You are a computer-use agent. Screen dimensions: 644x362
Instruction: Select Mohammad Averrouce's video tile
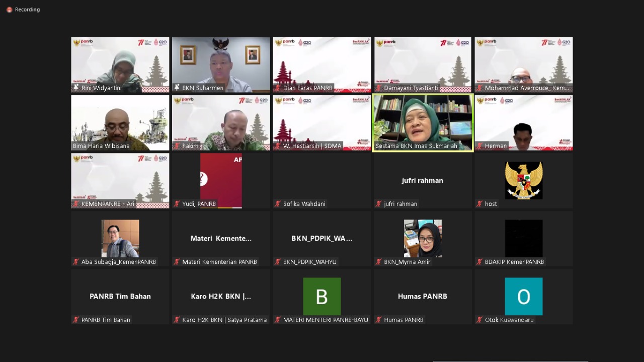(x=524, y=65)
